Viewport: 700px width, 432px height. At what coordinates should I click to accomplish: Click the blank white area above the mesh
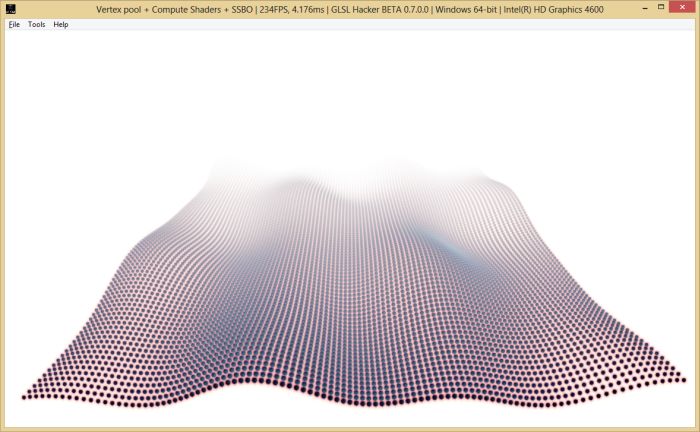tap(350, 90)
